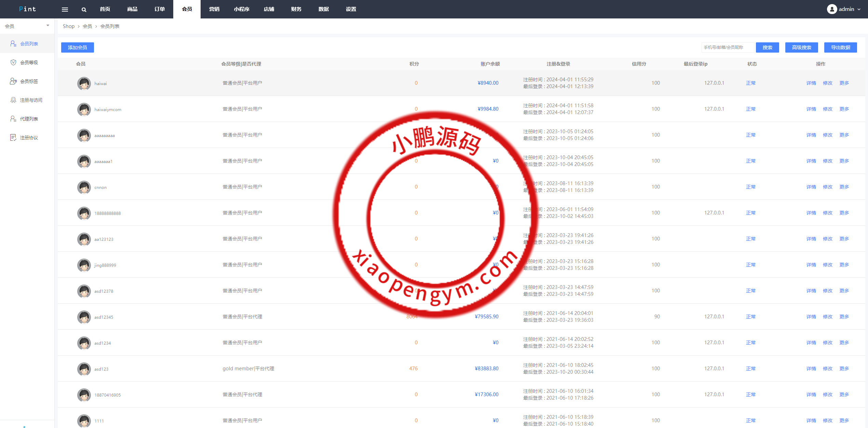Click the 添加会员 button

point(78,47)
